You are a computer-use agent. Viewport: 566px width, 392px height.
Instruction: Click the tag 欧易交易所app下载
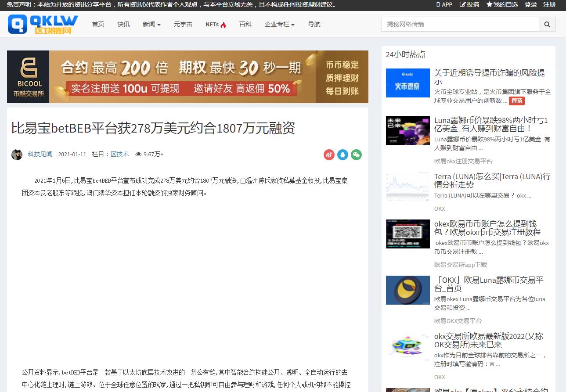461,265
